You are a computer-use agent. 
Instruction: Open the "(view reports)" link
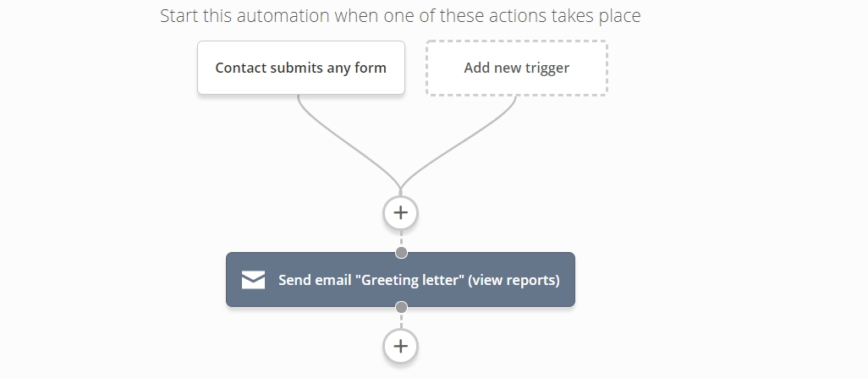coord(514,280)
